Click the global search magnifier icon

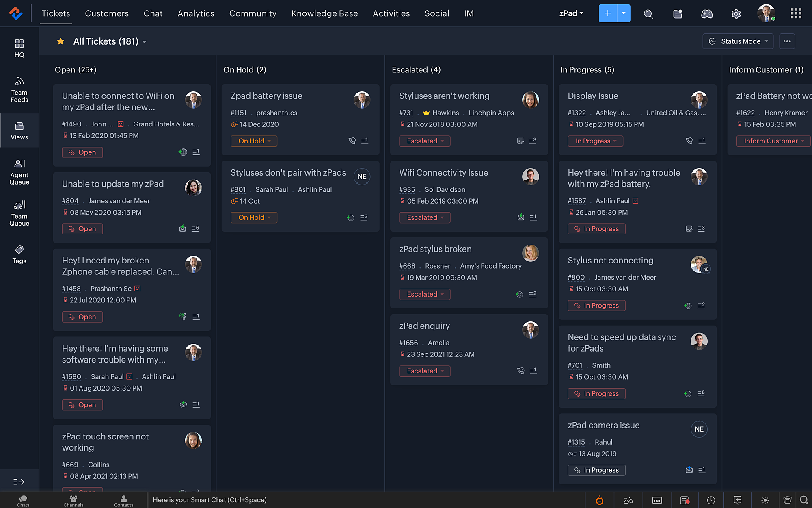648,14
